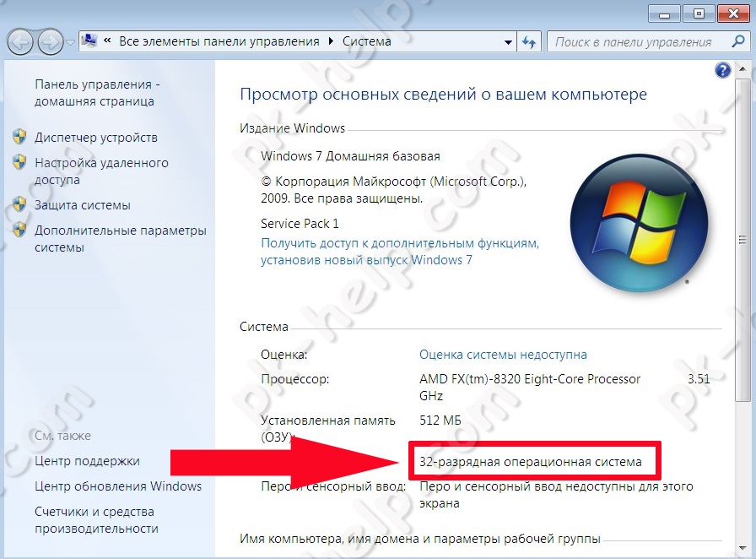Click shield icon beside 'Настройка удаленного доступа'
The image size is (756, 559).
point(19,162)
